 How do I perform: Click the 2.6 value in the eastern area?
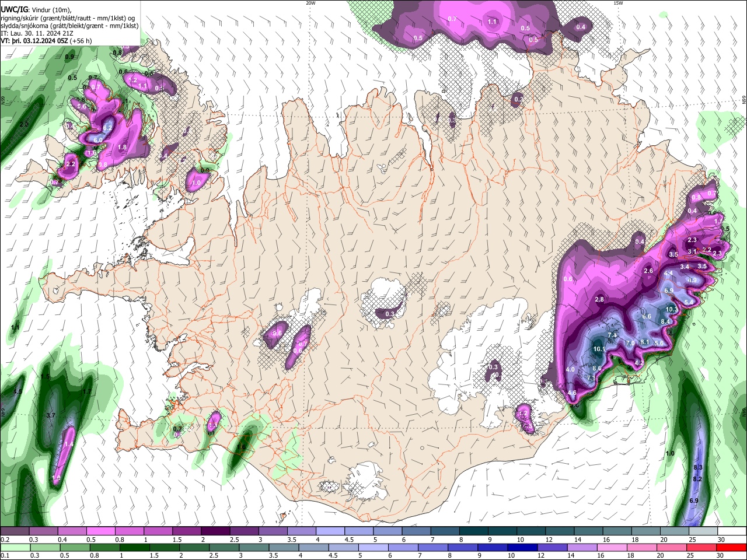point(648,271)
